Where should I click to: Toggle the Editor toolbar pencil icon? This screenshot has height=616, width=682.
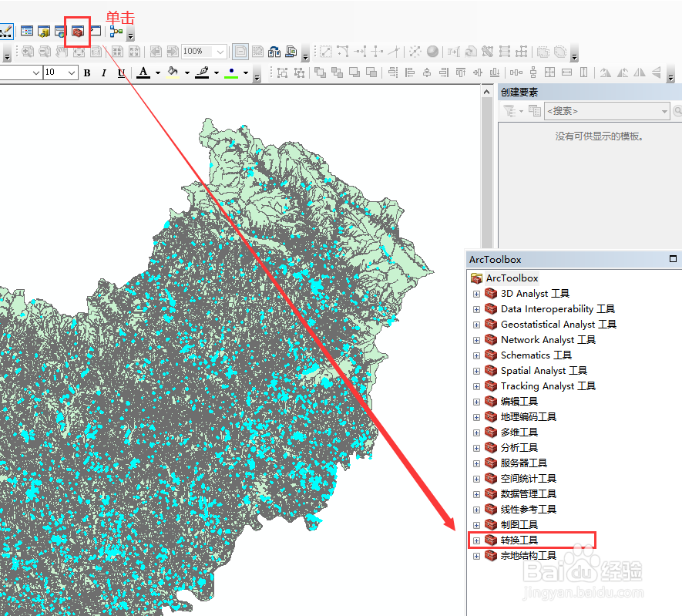6,32
